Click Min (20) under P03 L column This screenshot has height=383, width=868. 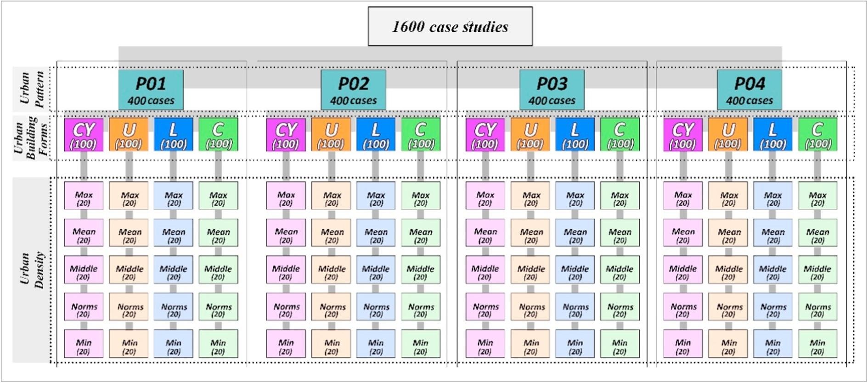click(575, 343)
